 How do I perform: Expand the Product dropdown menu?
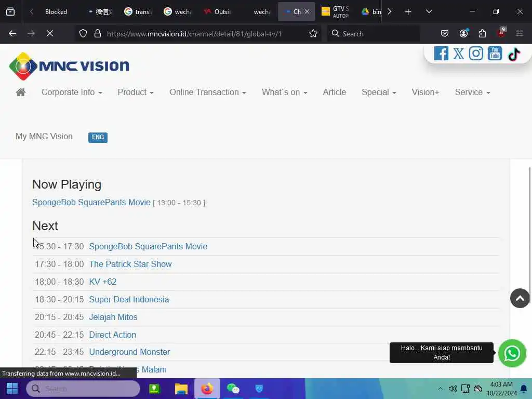tap(136, 92)
